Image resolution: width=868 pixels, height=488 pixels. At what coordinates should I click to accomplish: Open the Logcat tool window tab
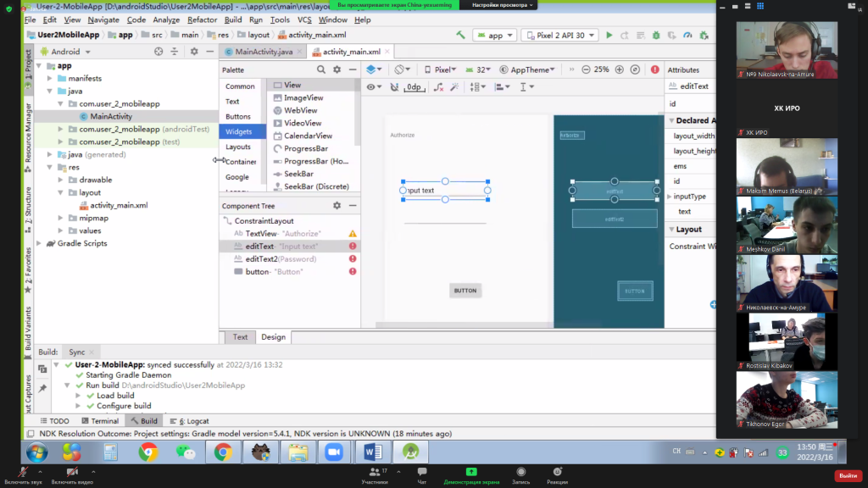click(189, 421)
